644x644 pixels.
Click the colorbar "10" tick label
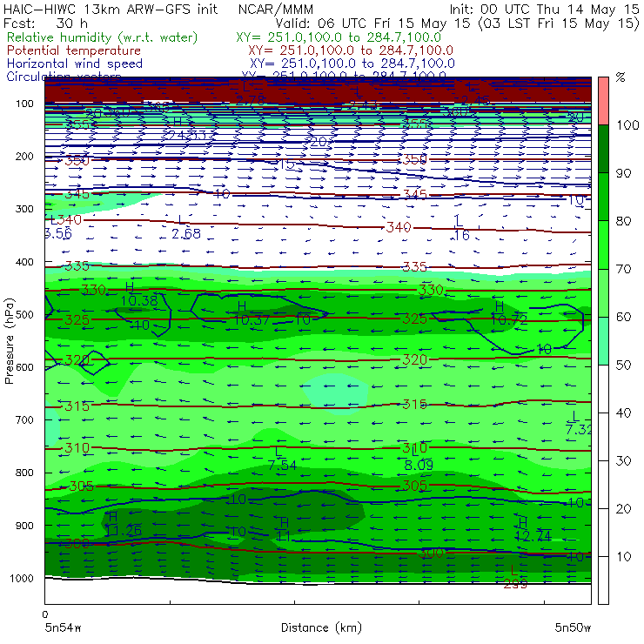(x=623, y=557)
